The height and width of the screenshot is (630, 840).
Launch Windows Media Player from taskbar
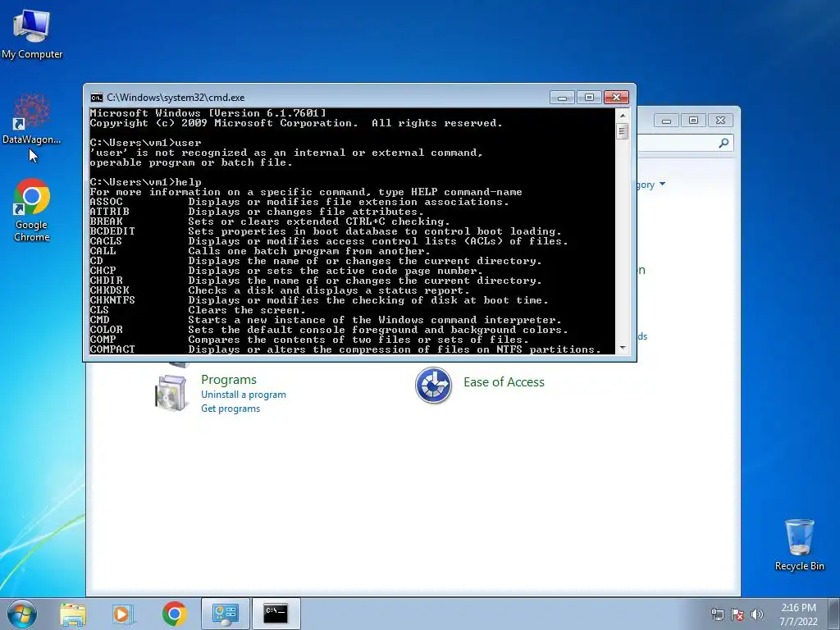(x=123, y=614)
